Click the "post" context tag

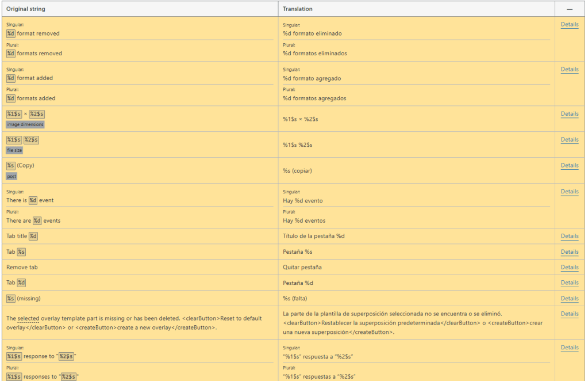point(11,176)
